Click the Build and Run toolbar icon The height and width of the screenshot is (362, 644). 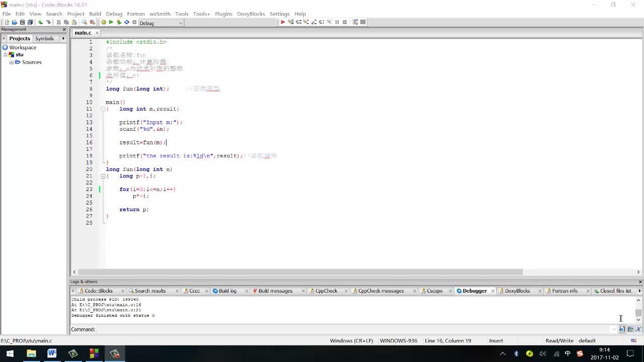118,22
